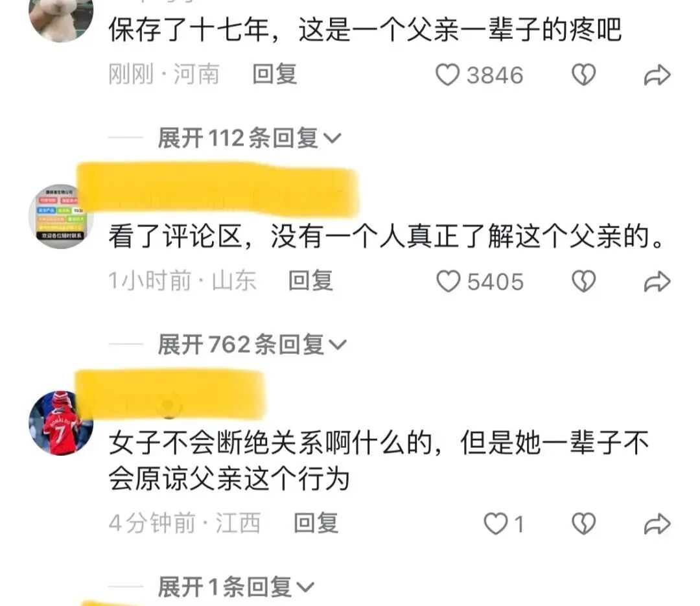Select comment text 女子不会断绝关系啊什么的
The width and height of the screenshot is (700, 606).
pyautogui.click(x=271, y=443)
